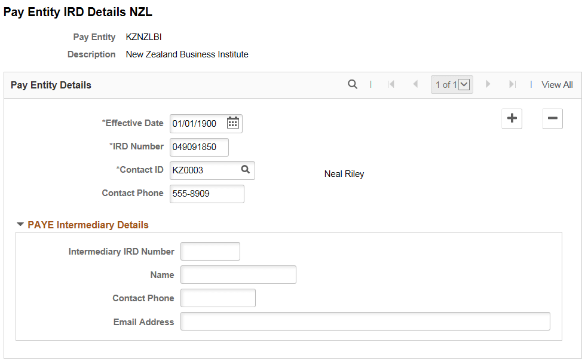Delete the current row with the minus button

(x=552, y=118)
